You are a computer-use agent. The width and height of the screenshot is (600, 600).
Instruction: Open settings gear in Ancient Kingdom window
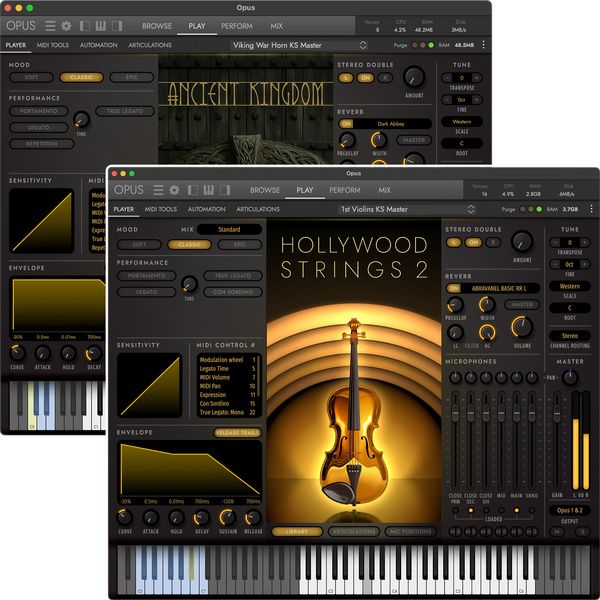(66, 26)
